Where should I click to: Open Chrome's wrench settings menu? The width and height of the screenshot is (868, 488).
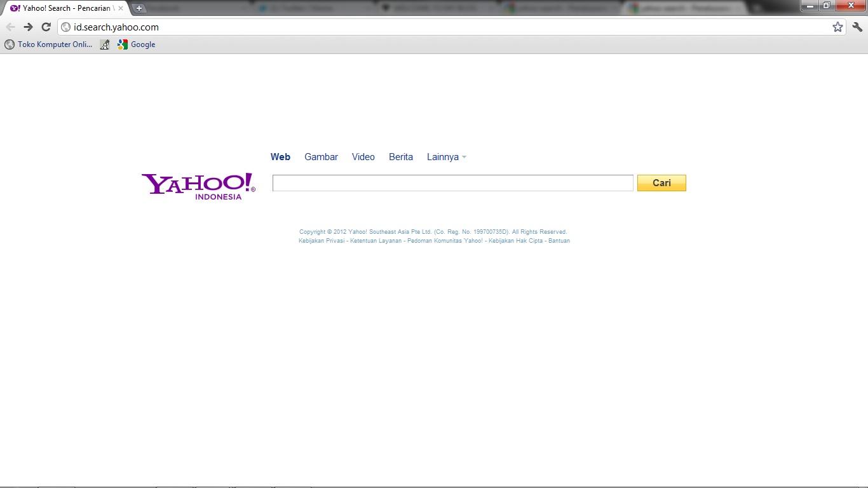tap(857, 27)
